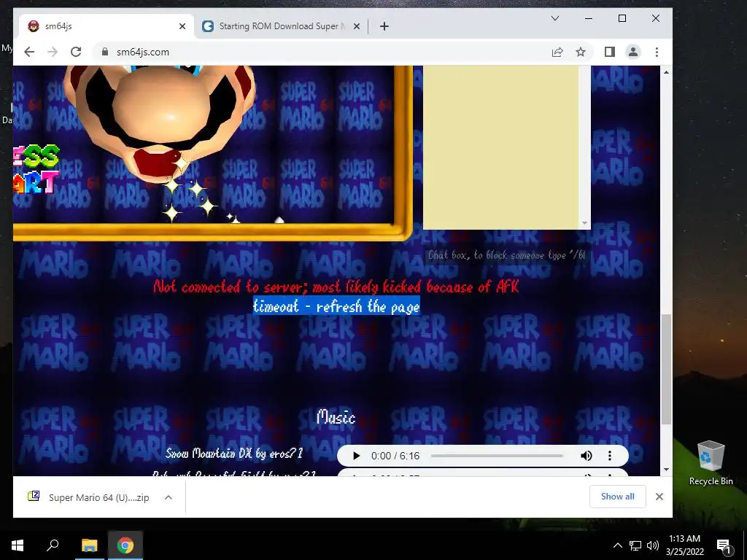Image resolution: width=747 pixels, height=560 pixels.
Task: Open the browser side panel
Action: click(609, 52)
